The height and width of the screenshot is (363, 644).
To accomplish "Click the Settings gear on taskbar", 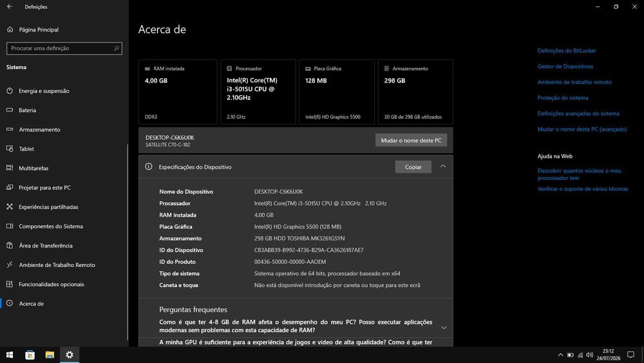I will pyautogui.click(x=70, y=355).
